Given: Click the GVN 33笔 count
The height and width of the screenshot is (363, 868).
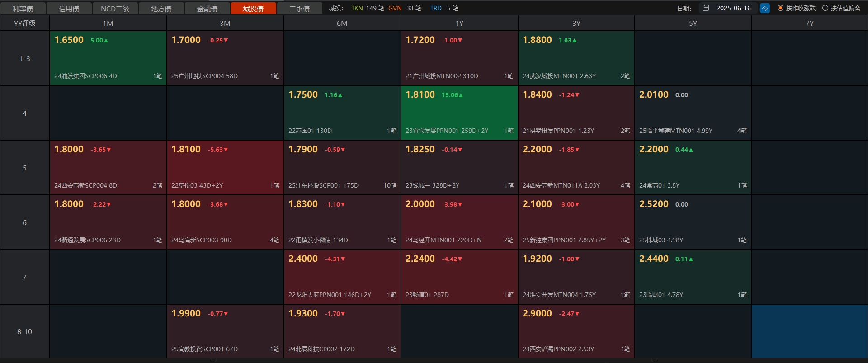Looking at the screenshot, I should [405, 8].
